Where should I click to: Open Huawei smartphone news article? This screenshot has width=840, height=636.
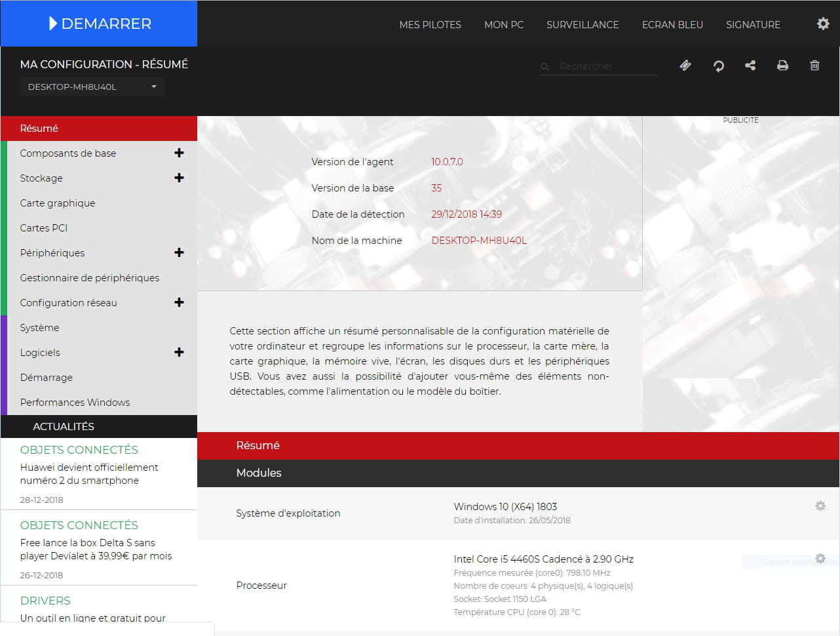click(x=89, y=474)
